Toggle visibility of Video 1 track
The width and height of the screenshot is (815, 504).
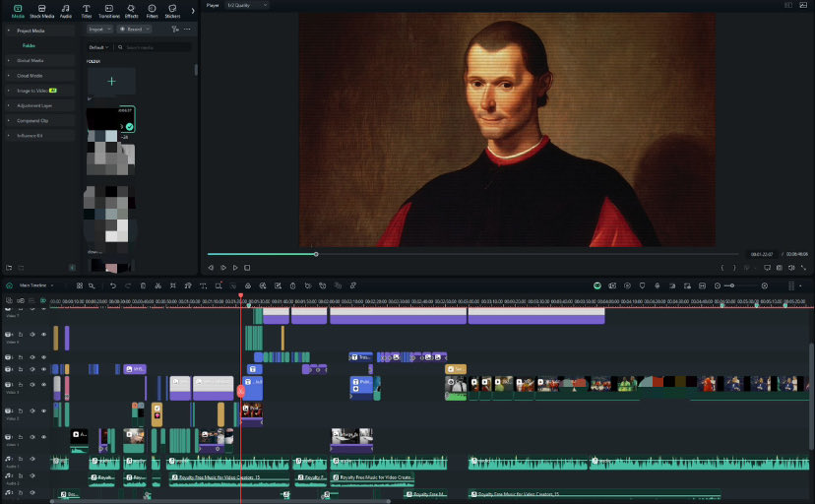coord(43,437)
